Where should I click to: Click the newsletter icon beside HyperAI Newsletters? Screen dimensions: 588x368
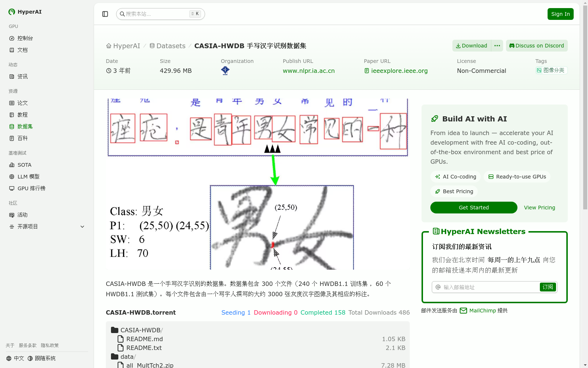[x=436, y=231]
